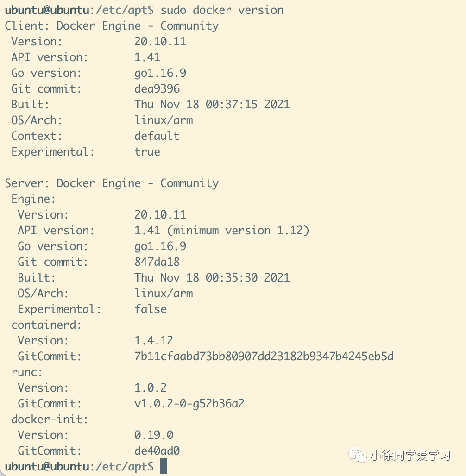The height and width of the screenshot is (476, 466).
Task: Click the Client Experimental value "true"
Action: click(147, 151)
